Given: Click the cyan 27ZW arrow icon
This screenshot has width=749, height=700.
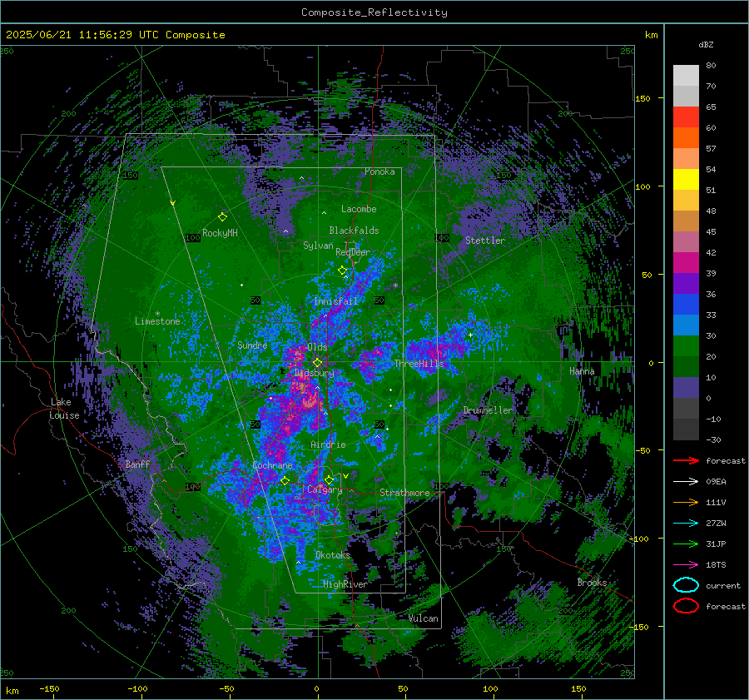Looking at the screenshot, I should [x=686, y=524].
